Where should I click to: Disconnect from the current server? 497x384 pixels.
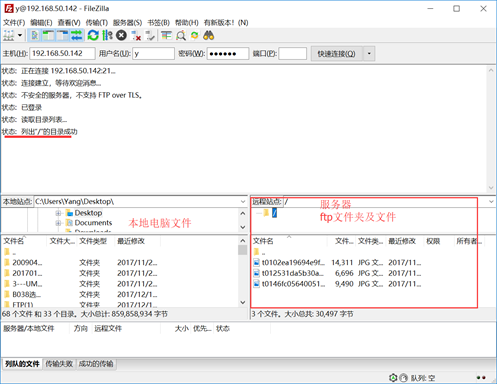point(136,35)
